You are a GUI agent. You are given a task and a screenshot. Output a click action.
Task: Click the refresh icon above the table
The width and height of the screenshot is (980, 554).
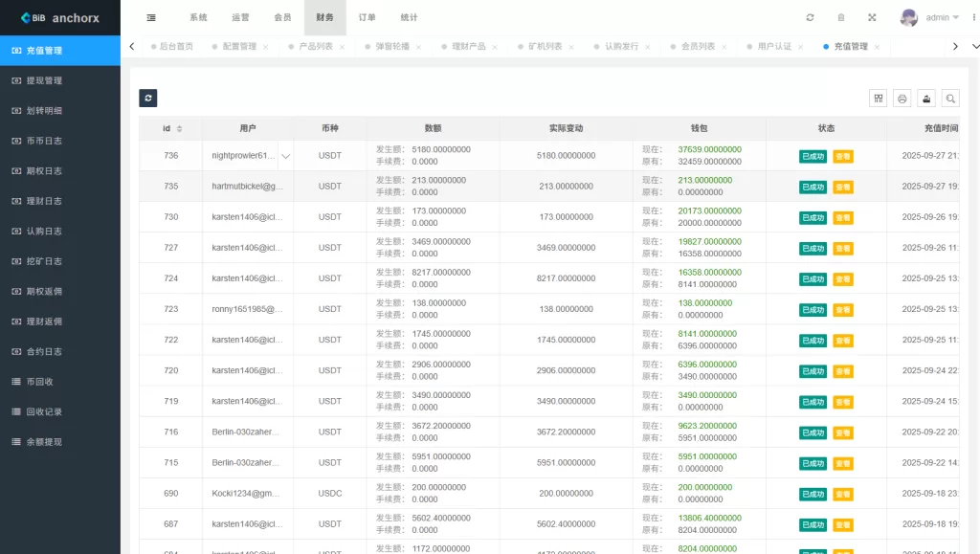tap(148, 98)
